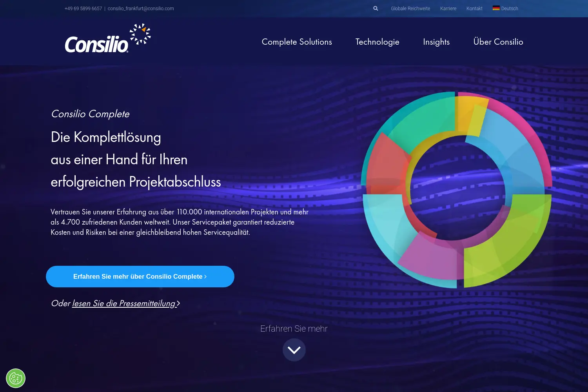Screen dimensions: 588x392
Task: Click Erfahren Sie mehr über Consilio Complete
Action: tap(140, 276)
